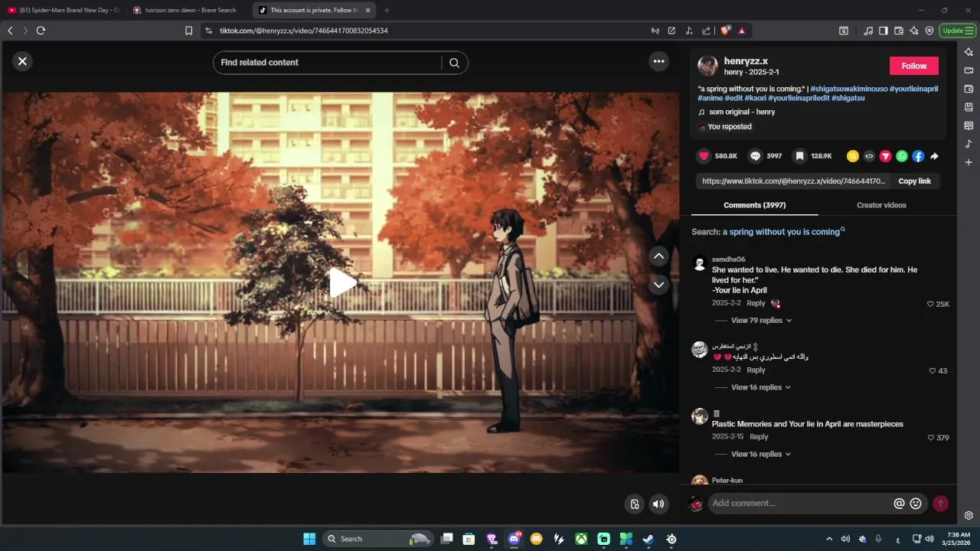980x551 pixels.
Task: Toggle Brave sidebar panel
Action: 883,31
